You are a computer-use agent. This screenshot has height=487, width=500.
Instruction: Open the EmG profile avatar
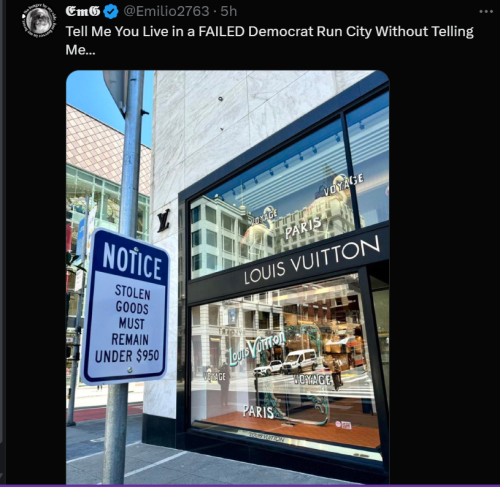point(39,21)
